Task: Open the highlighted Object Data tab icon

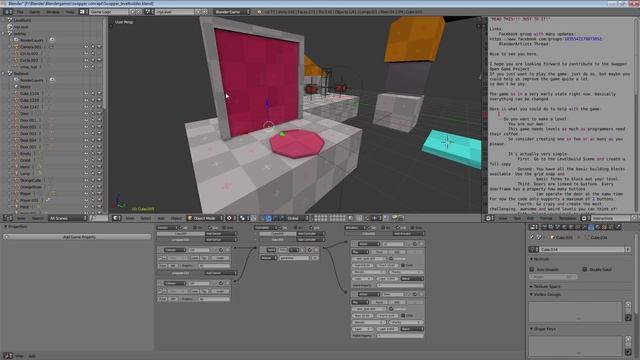Action: [x=590, y=227]
